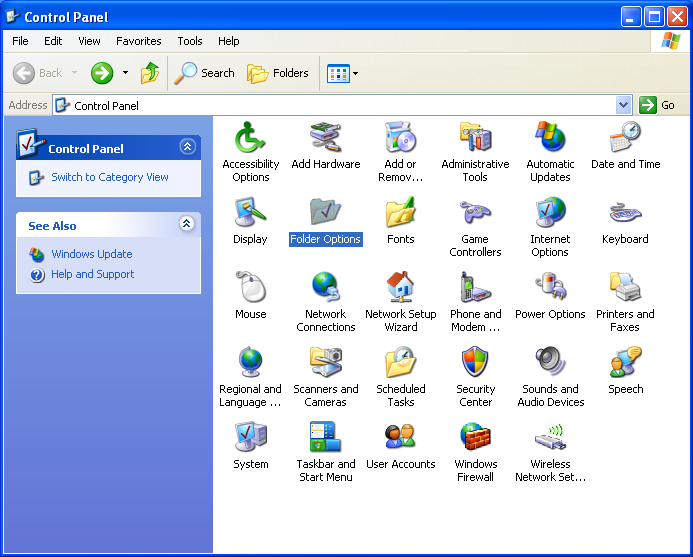The image size is (693, 557).
Task: Open the Fonts folder icon
Action: coord(400,212)
